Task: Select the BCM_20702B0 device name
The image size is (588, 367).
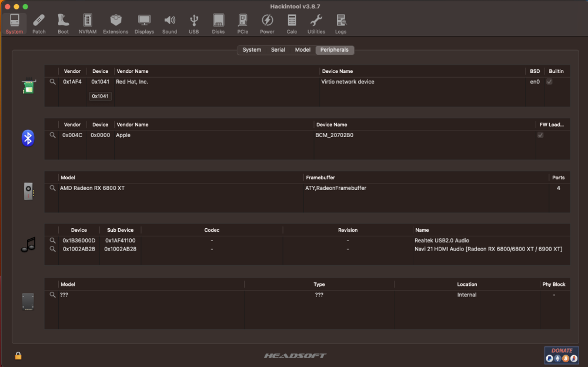Action: point(334,135)
